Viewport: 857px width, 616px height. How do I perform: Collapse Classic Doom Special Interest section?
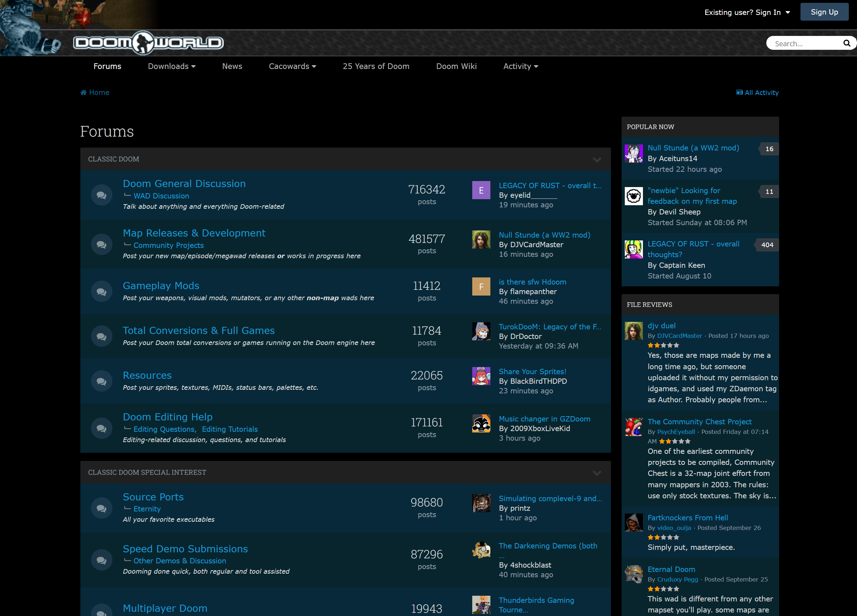coord(597,473)
